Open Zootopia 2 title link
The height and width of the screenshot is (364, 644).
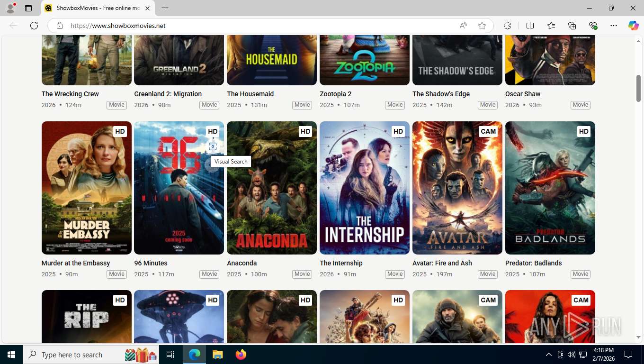pyautogui.click(x=335, y=94)
